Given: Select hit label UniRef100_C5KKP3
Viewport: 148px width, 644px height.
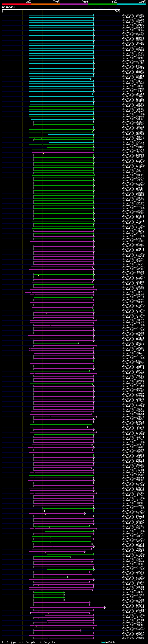Looking at the screenshot, I should 133,551.
